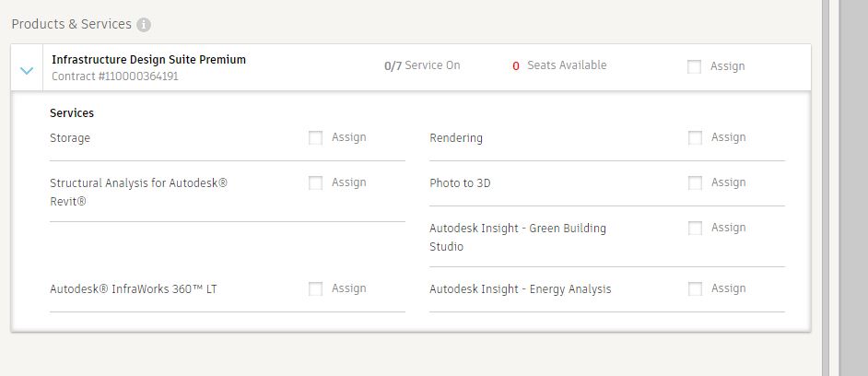Click the Photo to 3D label

coord(460,182)
